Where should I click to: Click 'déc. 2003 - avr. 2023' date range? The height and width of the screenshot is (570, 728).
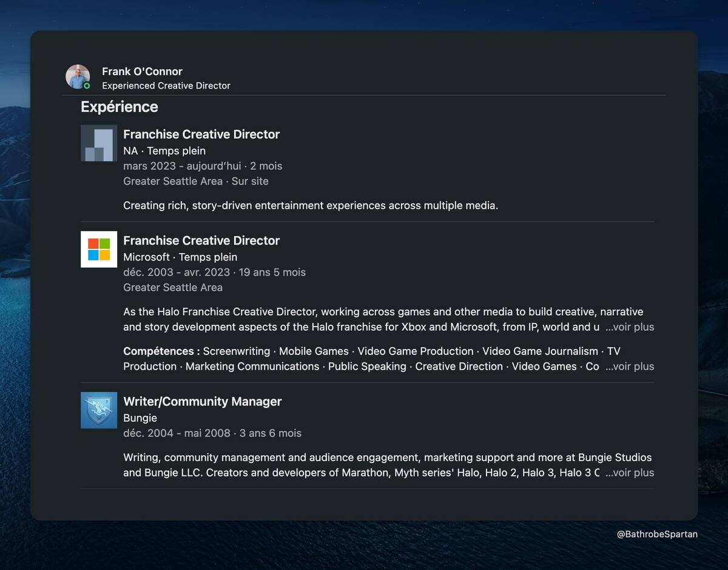click(x=177, y=272)
